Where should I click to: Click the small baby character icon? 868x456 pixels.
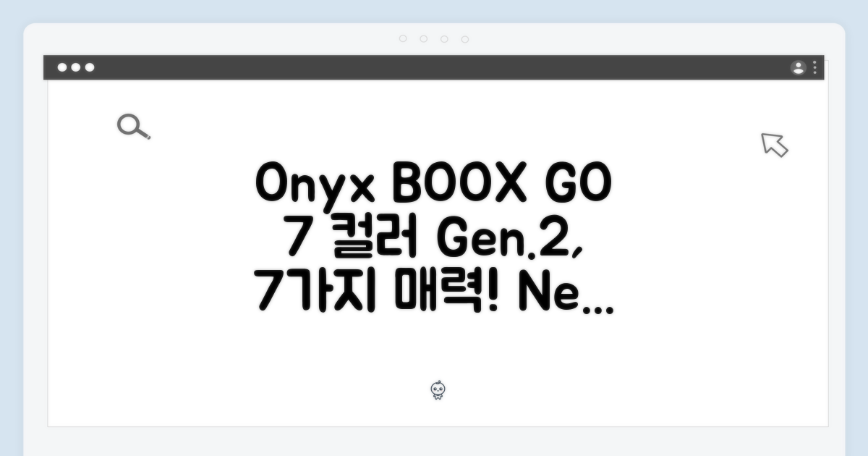(438, 391)
